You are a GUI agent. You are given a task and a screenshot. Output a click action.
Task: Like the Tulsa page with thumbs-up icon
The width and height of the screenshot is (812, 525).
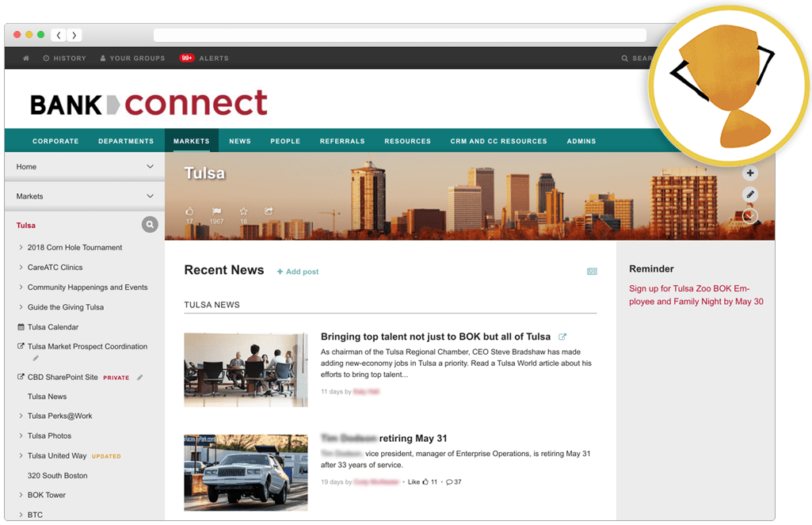coord(189,211)
